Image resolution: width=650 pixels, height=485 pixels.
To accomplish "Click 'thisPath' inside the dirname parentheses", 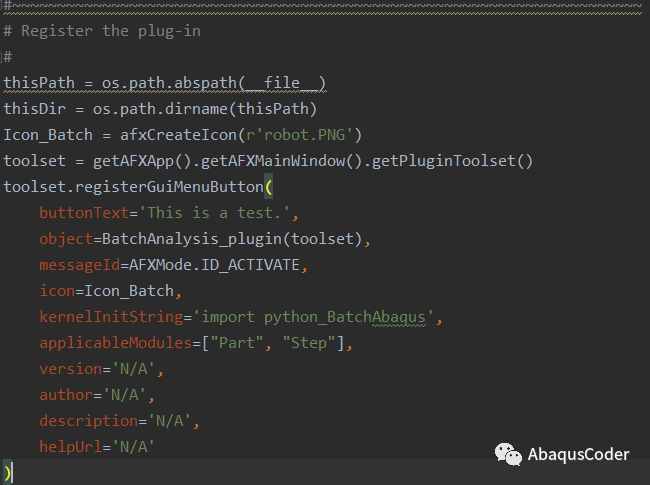I will (x=273, y=109).
